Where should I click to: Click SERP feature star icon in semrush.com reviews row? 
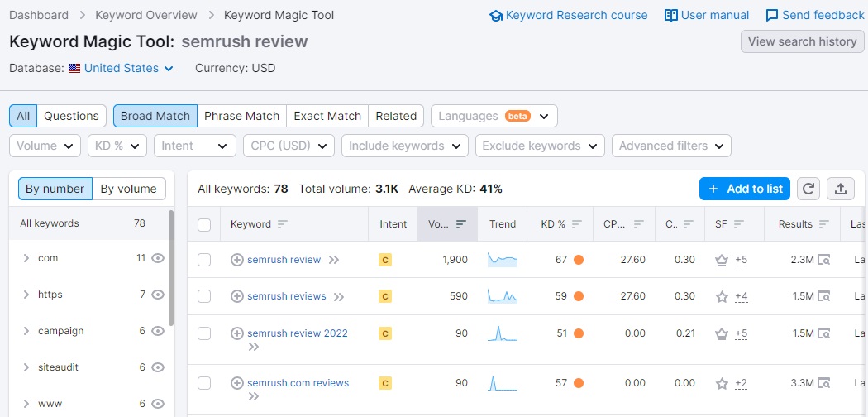pos(722,383)
